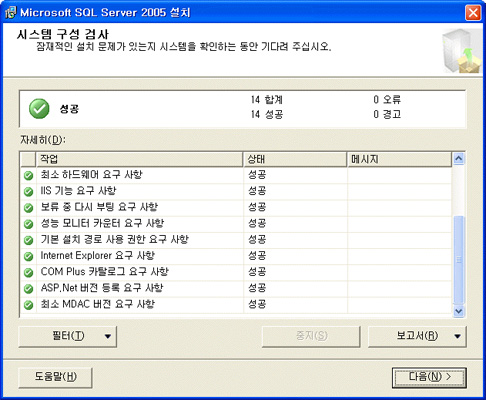Click the green check icon beside ASP.Net 버전 등록

29,288
